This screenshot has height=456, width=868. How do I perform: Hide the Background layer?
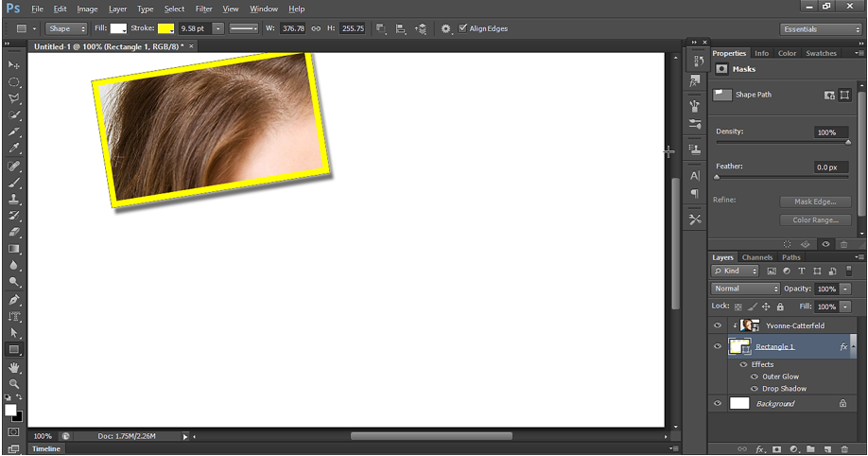[x=718, y=404]
